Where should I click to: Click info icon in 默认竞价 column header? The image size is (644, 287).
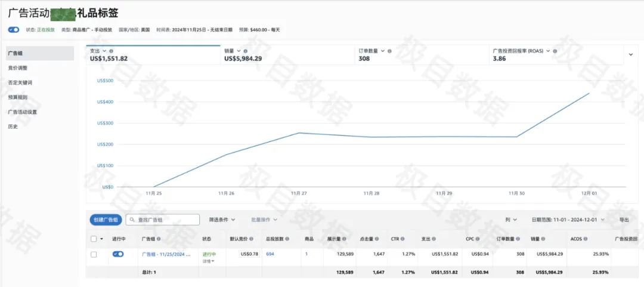click(x=252, y=239)
